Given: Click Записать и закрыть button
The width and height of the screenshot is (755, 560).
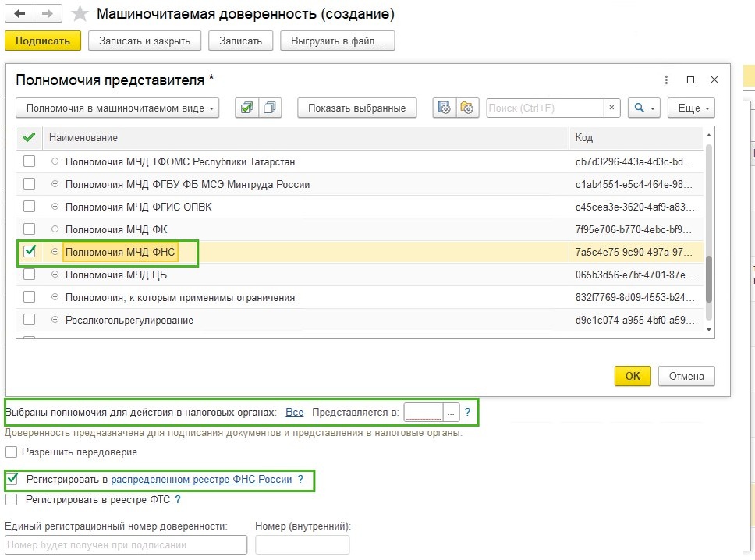Looking at the screenshot, I should pyautogui.click(x=144, y=41).
